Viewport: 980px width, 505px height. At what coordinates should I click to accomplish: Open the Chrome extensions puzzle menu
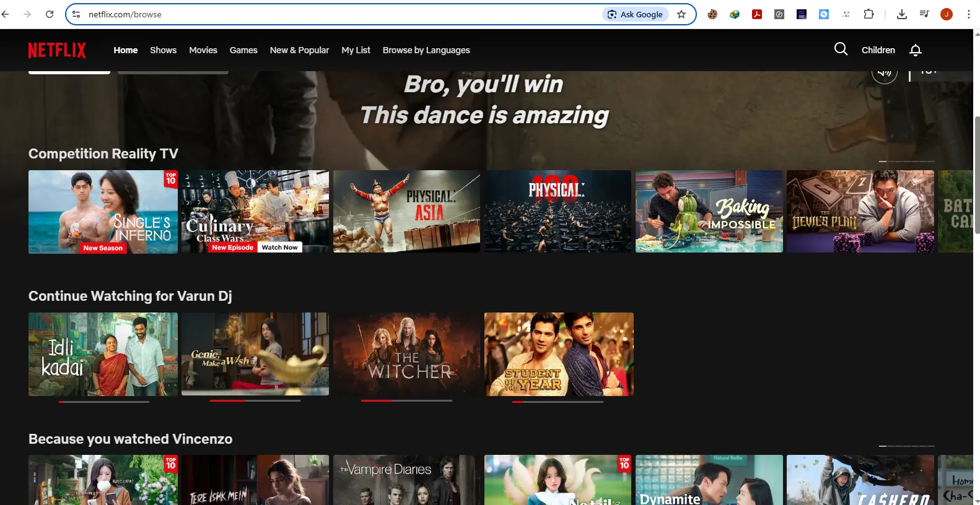pos(868,14)
